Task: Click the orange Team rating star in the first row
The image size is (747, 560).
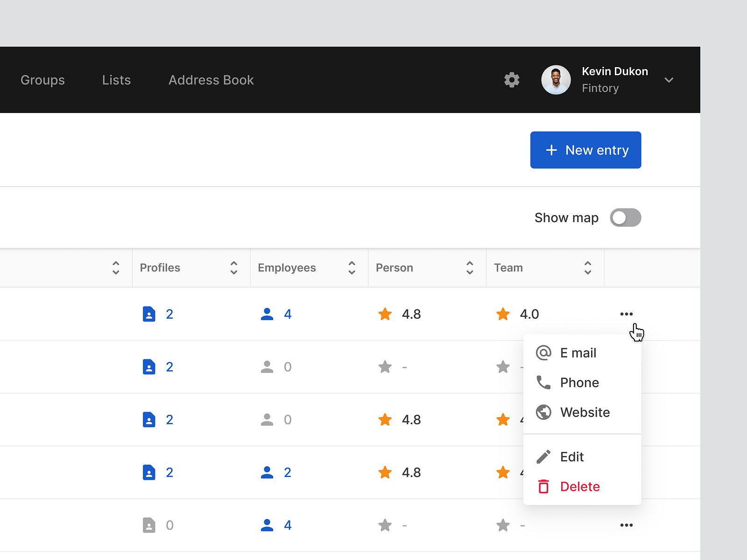Action: click(503, 314)
